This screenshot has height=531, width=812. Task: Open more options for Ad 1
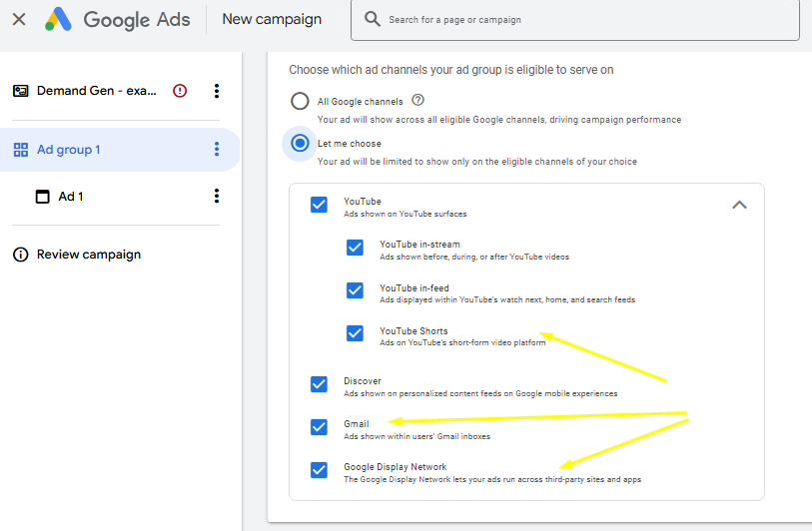tap(217, 197)
